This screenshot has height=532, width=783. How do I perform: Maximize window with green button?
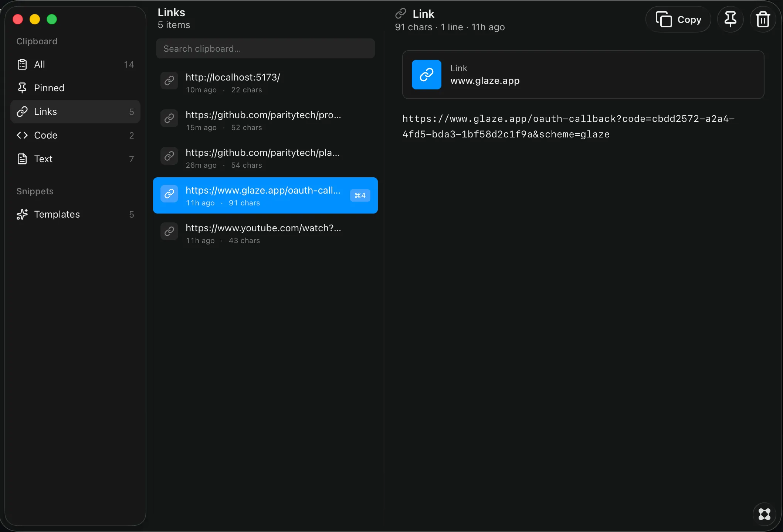point(52,19)
